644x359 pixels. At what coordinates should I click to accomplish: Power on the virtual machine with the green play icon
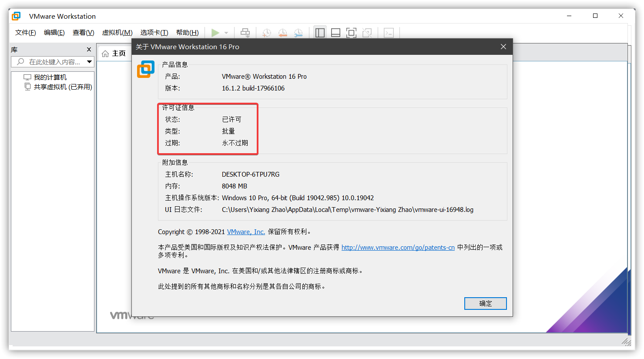pyautogui.click(x=215, y=32)
